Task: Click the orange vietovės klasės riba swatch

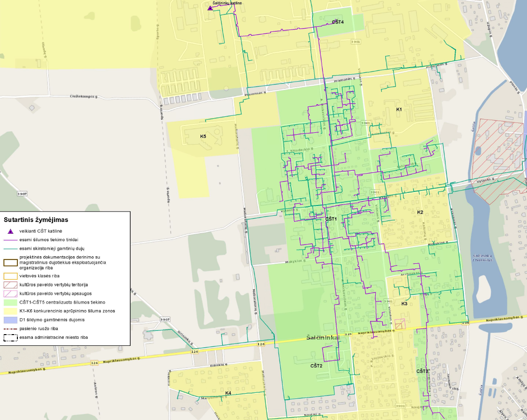Action: tap(10, 276)
